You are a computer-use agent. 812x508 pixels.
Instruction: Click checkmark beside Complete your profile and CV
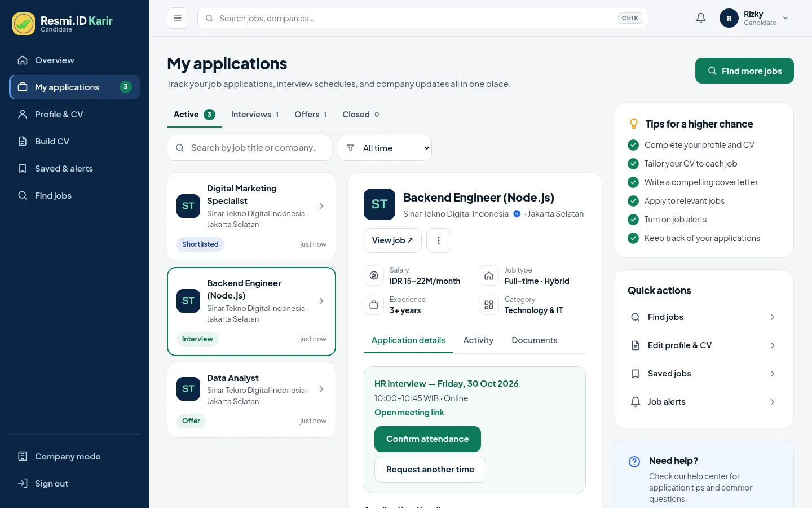(x=633, y=145)
